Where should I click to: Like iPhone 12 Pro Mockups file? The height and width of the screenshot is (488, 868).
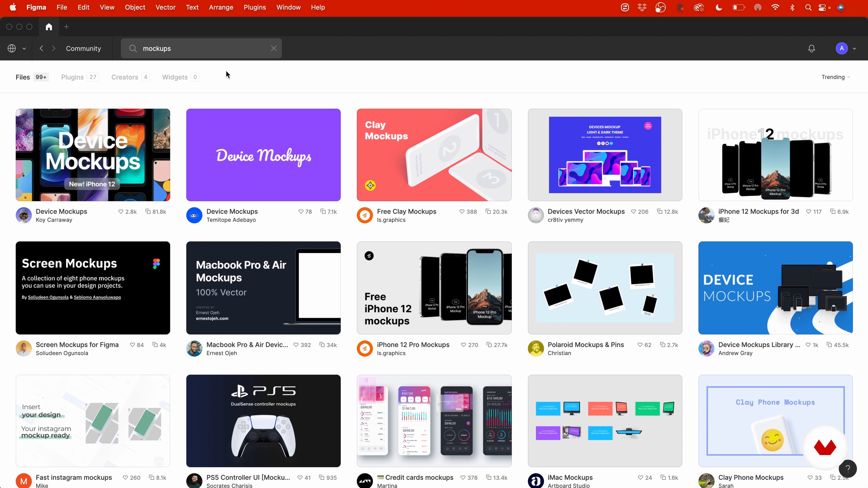tap(463, 345)
